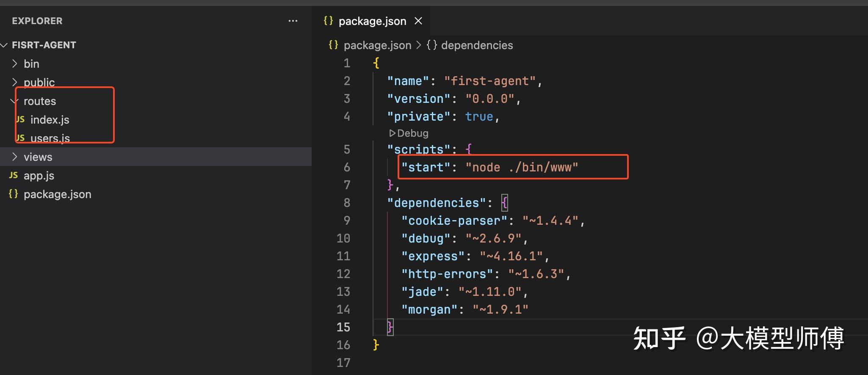Click JS icon beside users.js file

pyautogui.click(x=20, y=138)
